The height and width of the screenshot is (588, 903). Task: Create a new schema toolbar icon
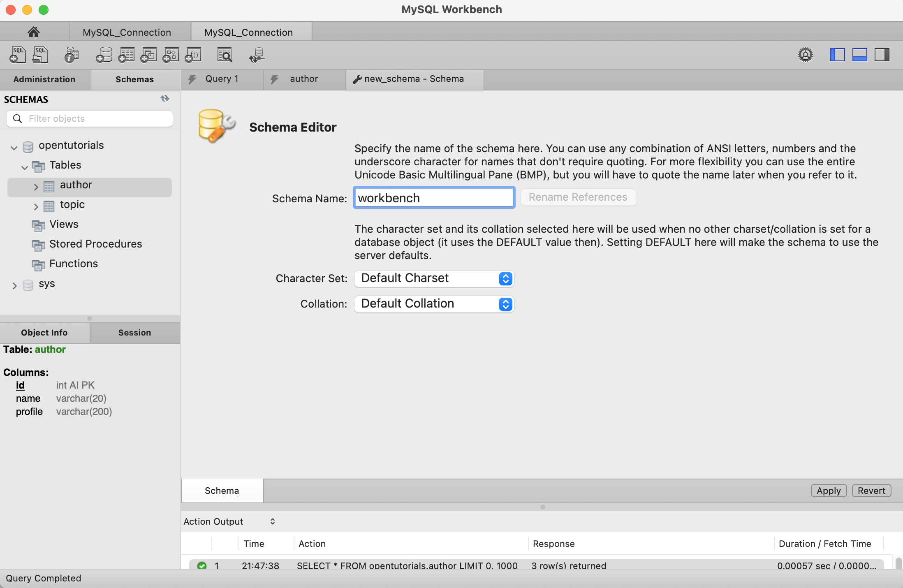(104, 55)
